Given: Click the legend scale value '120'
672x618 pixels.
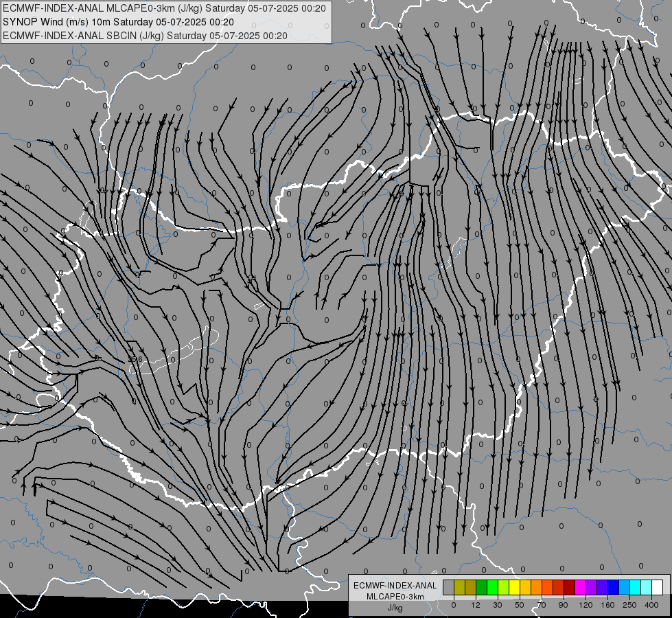Looking at the screenshot, I should (x=586, y=605).
